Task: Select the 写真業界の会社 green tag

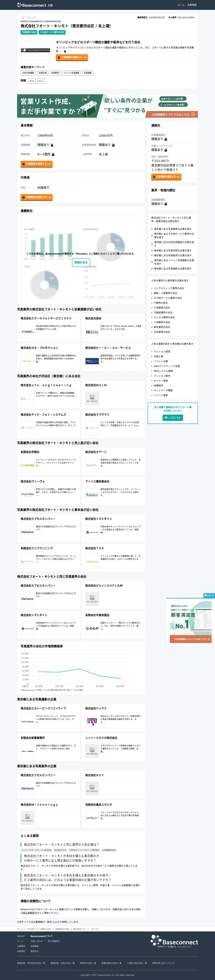Action: pos(29,32)
